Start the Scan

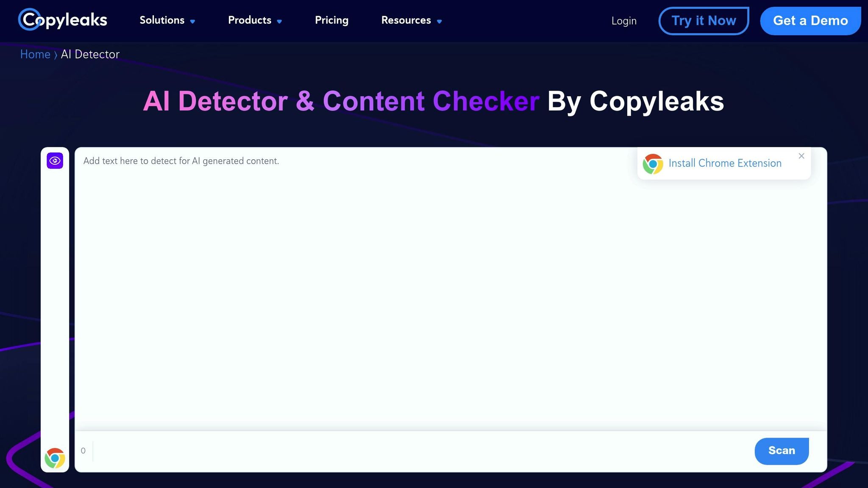[x=782, y=451]
